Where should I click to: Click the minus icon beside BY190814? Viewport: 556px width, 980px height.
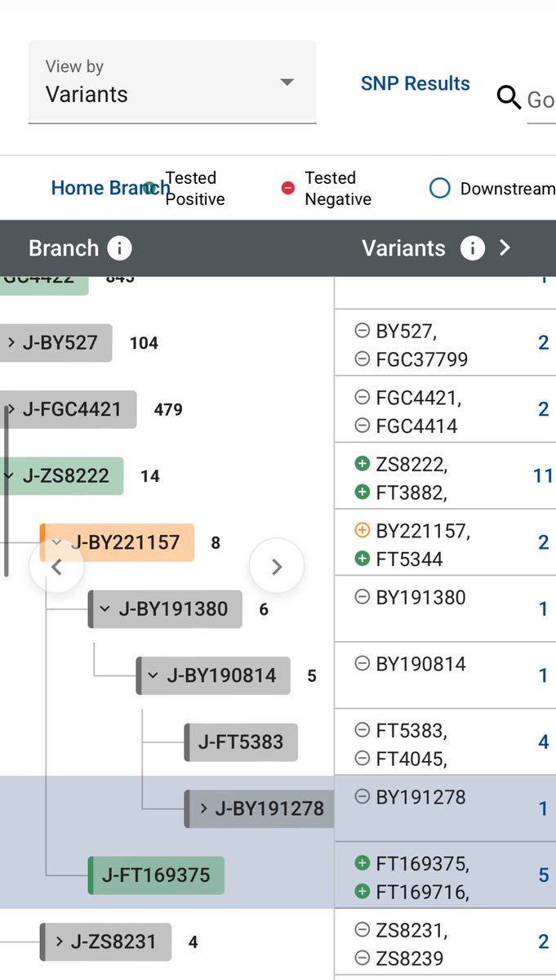click(x=362, y=664)
